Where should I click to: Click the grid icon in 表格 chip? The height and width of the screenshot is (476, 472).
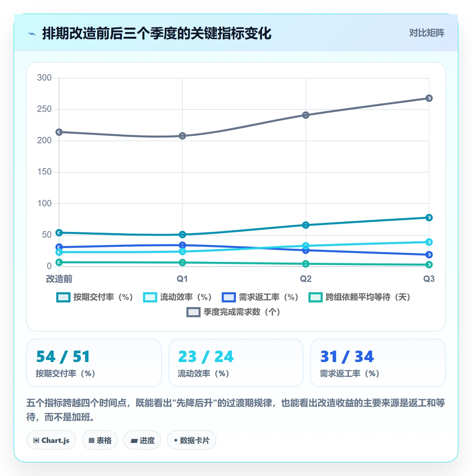pyautogui.click(x=91, y=441)
